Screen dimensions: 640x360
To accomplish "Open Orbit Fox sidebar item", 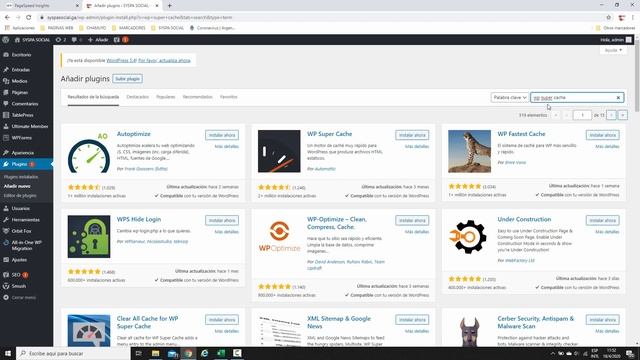I will click(21, 231).
